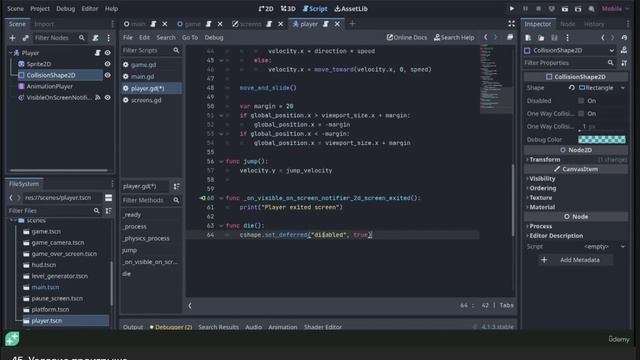Open the Project menu
This screenshot has width=640, height=360.
[x=40, y=9]
